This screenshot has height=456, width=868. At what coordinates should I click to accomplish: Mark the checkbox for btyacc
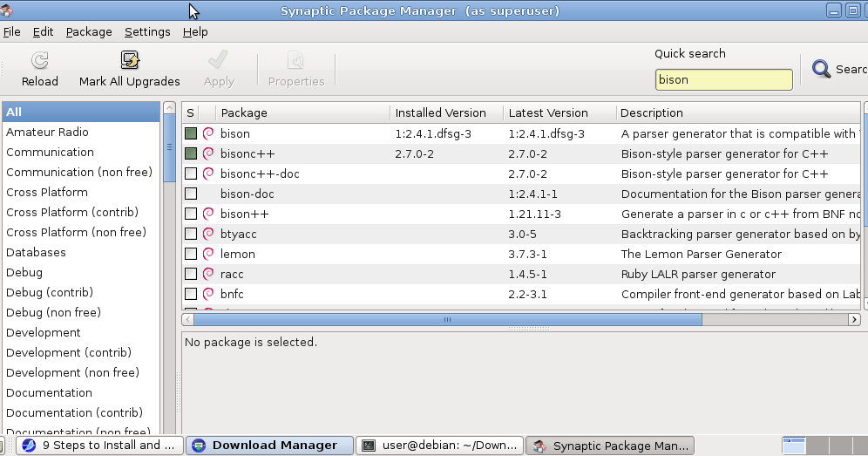(191, 234)
